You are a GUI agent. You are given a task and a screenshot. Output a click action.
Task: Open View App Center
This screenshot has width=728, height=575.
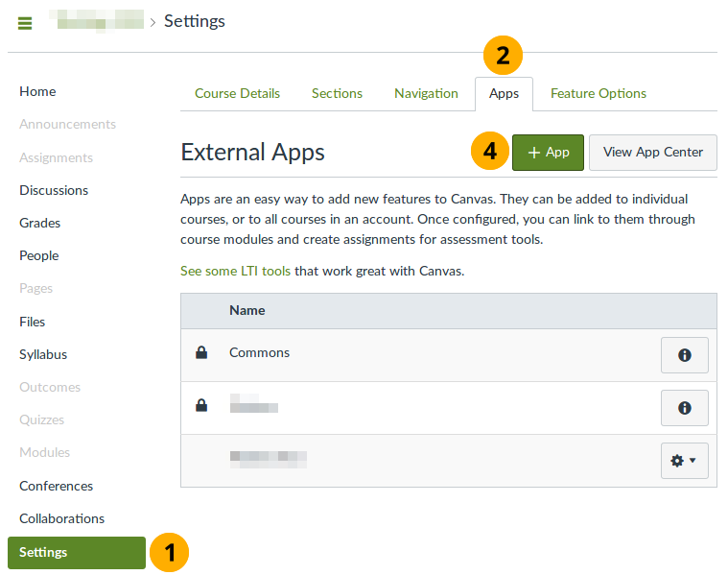(x=652, y=153)
